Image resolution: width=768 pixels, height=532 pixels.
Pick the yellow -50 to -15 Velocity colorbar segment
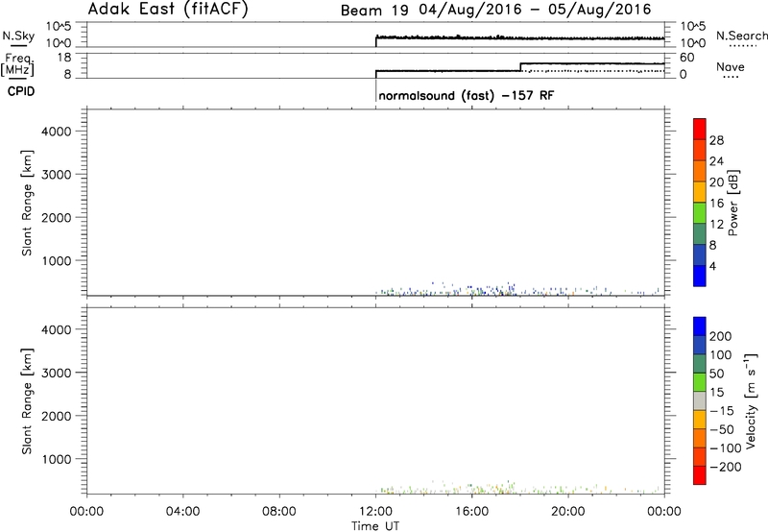coord(700,420)
